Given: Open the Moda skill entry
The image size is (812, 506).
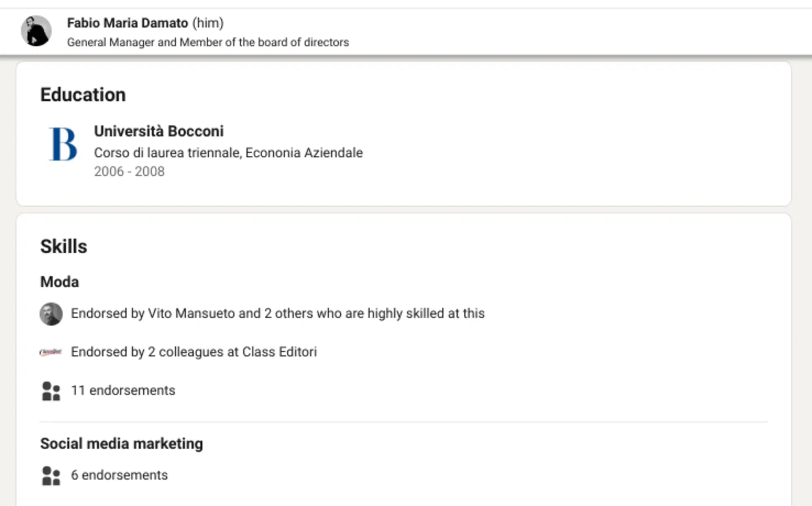Looking at the screenshot, I should (x=59, y=281).
